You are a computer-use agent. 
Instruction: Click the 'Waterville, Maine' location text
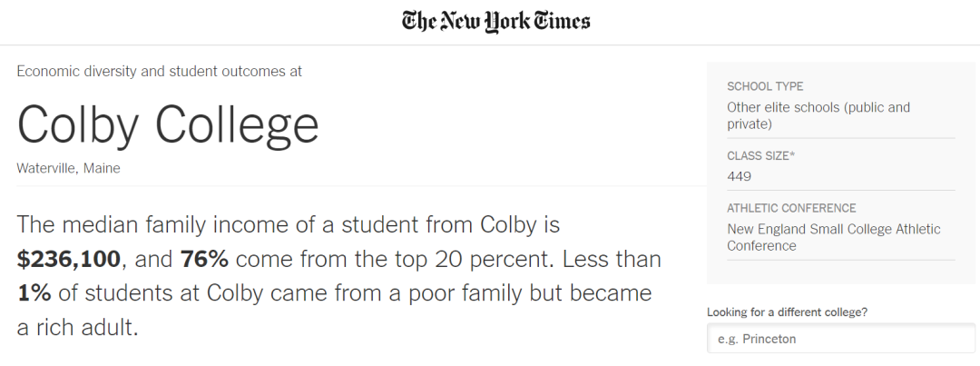68,168
